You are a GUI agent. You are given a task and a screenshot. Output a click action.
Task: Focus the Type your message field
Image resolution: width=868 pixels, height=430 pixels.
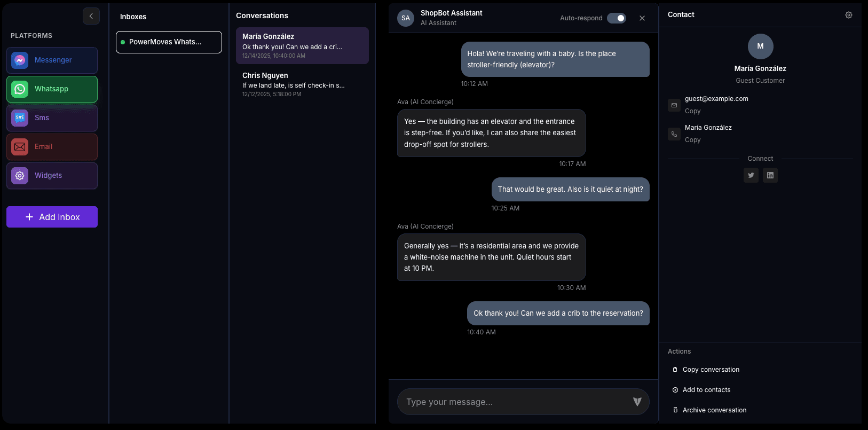pos(515,402)
